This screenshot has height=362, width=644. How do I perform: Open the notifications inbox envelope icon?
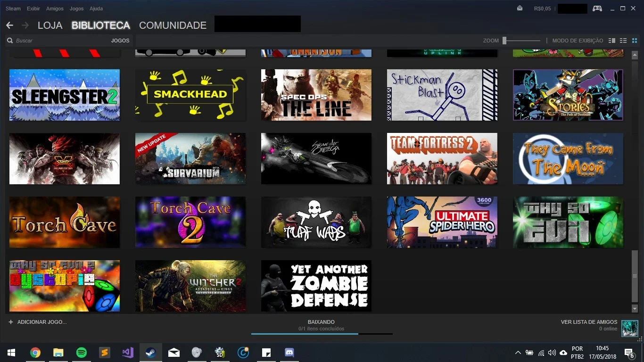click(520, 8)
